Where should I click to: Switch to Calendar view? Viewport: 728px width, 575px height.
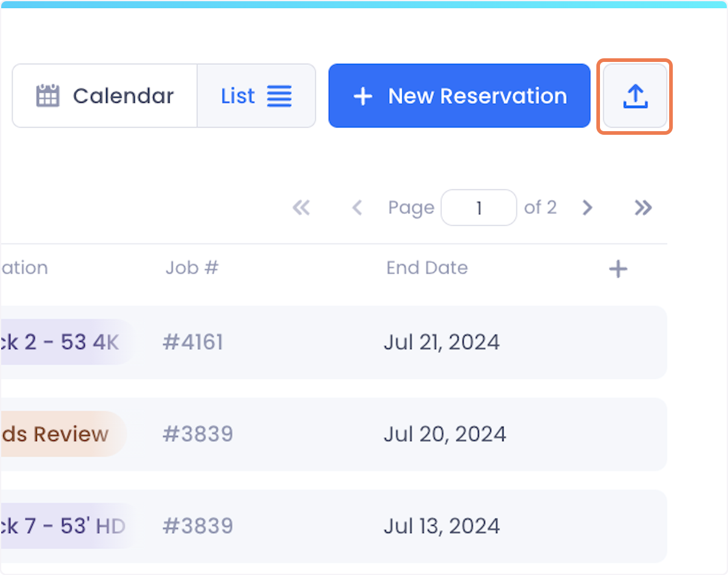point(105,96)
